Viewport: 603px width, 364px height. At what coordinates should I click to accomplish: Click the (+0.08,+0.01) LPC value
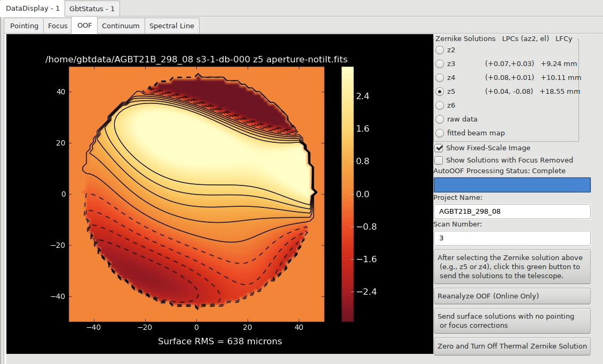[510, 78]
